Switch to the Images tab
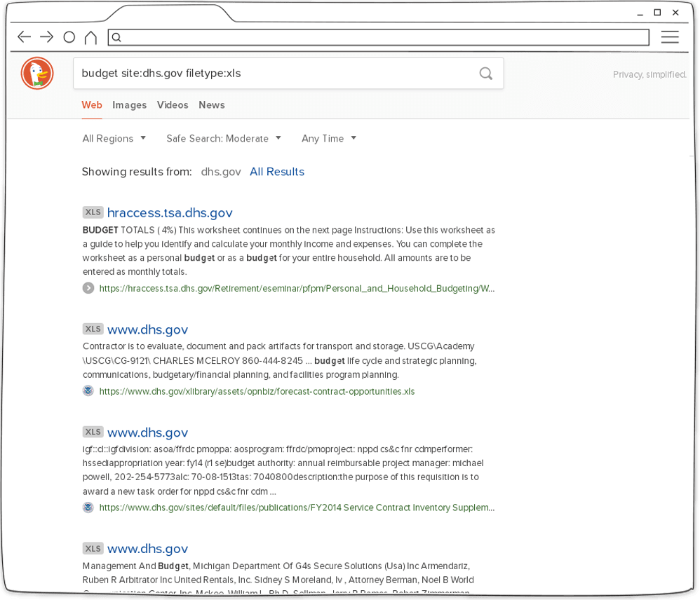 (x=130, y=105)
